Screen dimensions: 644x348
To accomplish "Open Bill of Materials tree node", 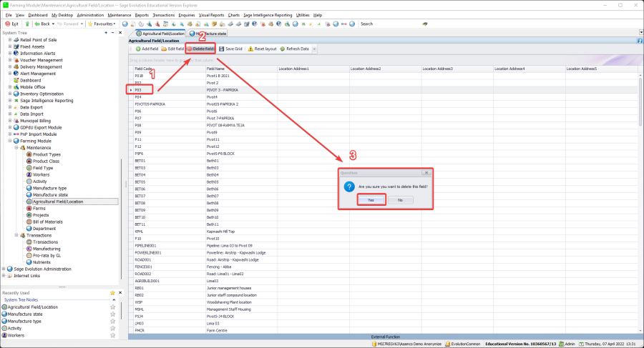I will (x=49, y=222).
